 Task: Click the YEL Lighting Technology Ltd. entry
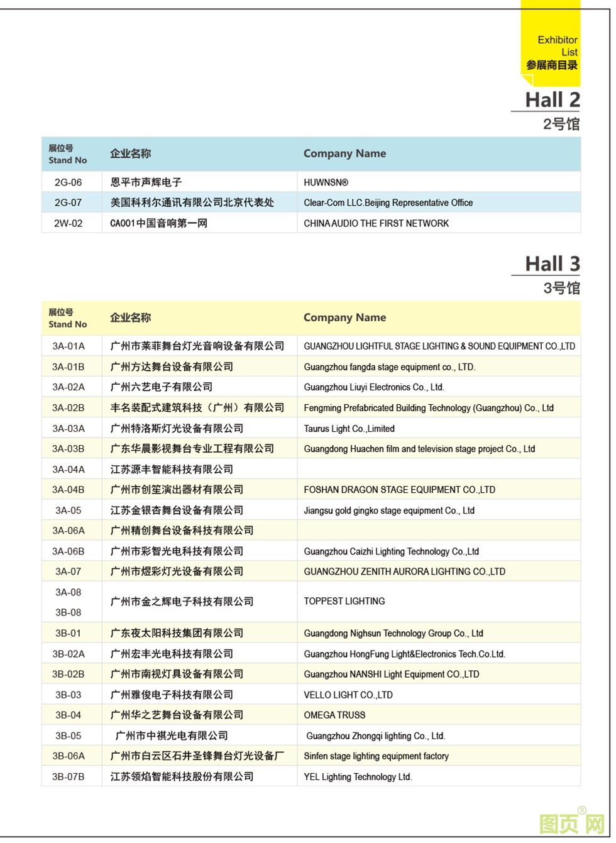[358, 777]
